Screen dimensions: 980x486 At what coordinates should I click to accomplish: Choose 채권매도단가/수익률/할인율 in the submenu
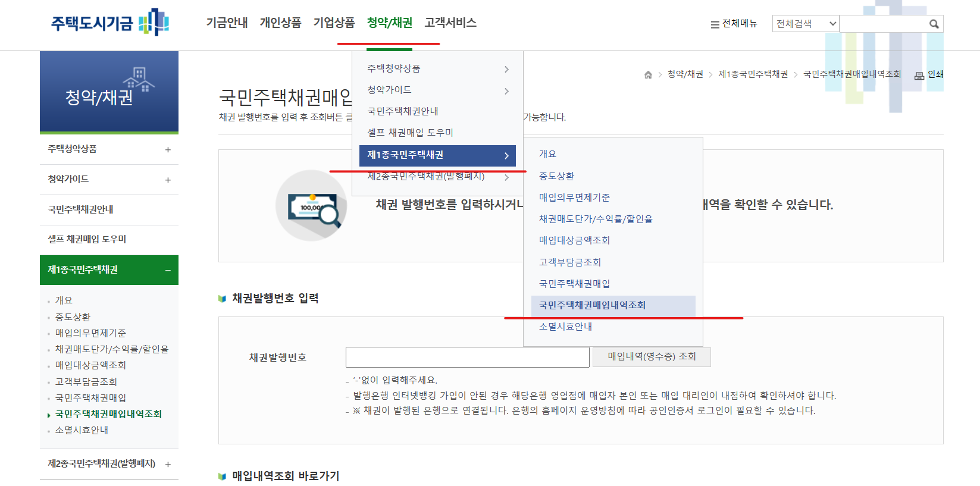[x=596, y=219]
